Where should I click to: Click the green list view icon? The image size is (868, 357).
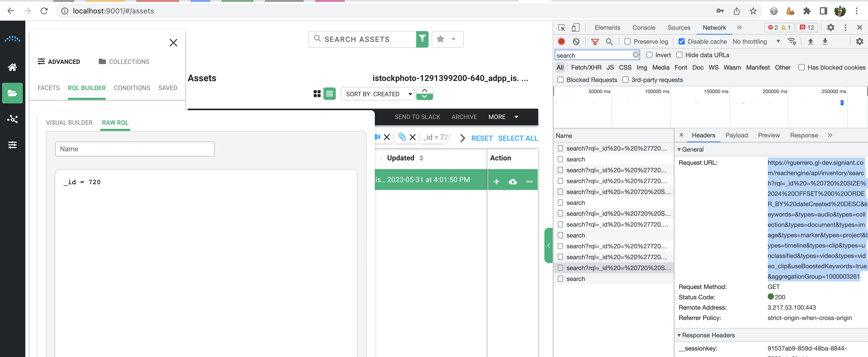(x=329, y=94)
